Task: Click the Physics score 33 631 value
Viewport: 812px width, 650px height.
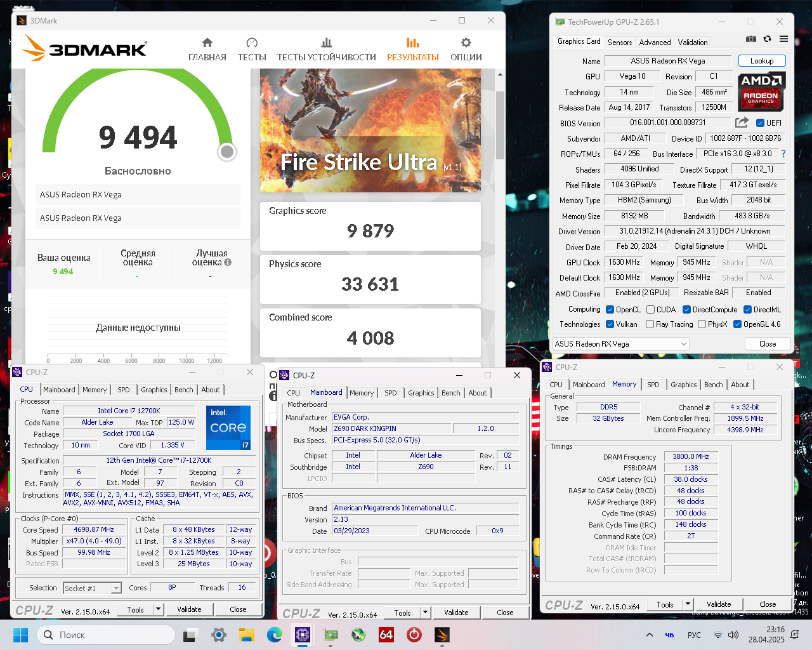Action: coord(370,284)
